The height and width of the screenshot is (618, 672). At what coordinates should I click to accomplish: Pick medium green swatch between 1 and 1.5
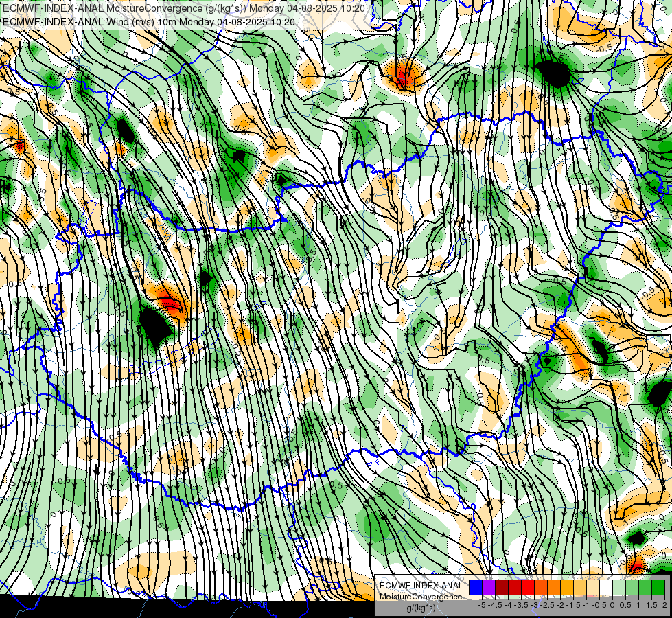(x=645, y=587)
